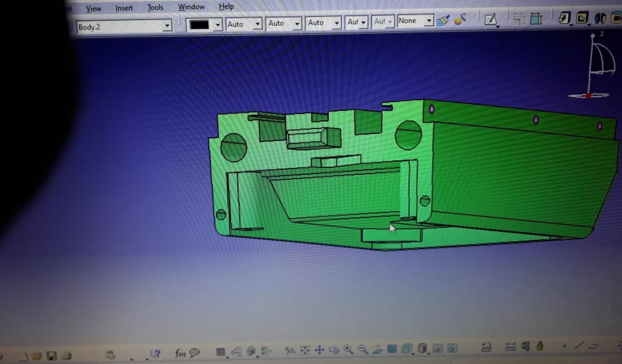Save the document with the floppy icon

coord(52,356)
